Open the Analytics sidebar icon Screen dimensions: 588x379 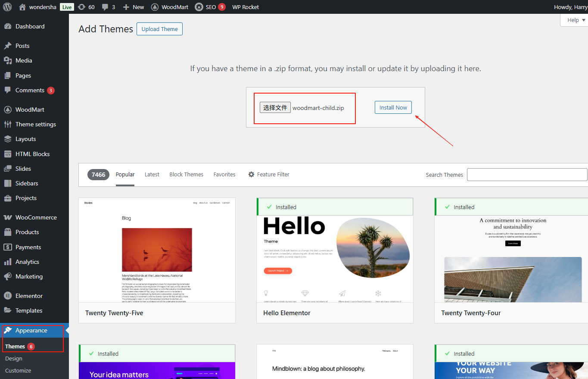pos(8,262)
